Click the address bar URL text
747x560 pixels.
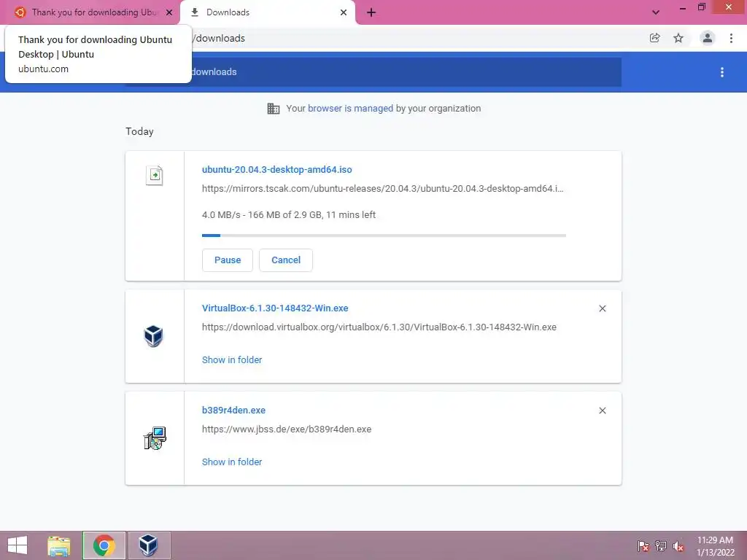220,38
